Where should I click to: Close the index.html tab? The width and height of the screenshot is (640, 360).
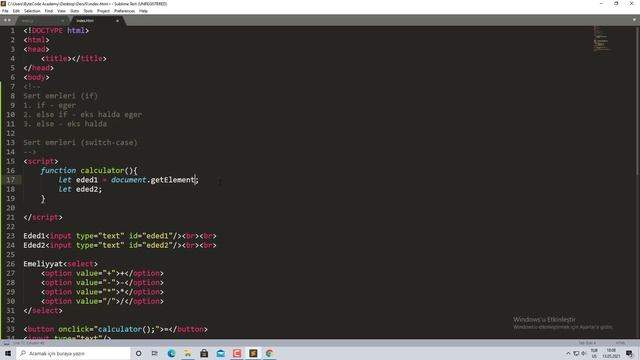(117, 20)
